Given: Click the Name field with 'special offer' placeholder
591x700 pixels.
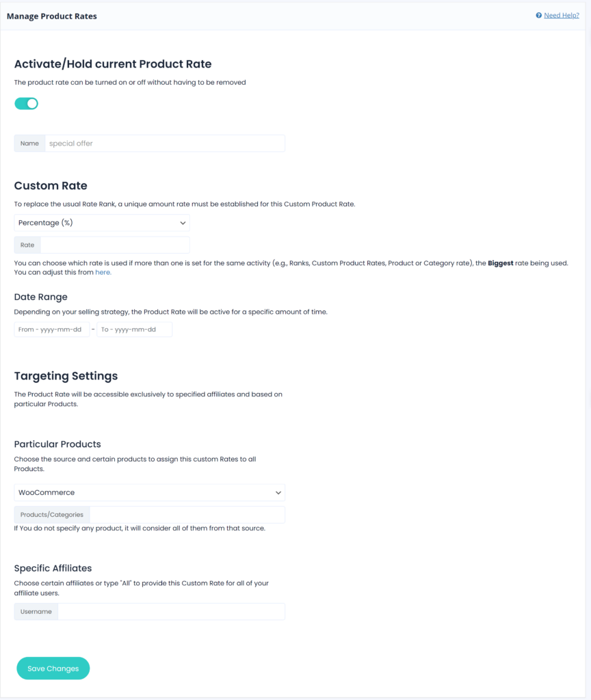Looking at the screenshot, I should [164, 144].
